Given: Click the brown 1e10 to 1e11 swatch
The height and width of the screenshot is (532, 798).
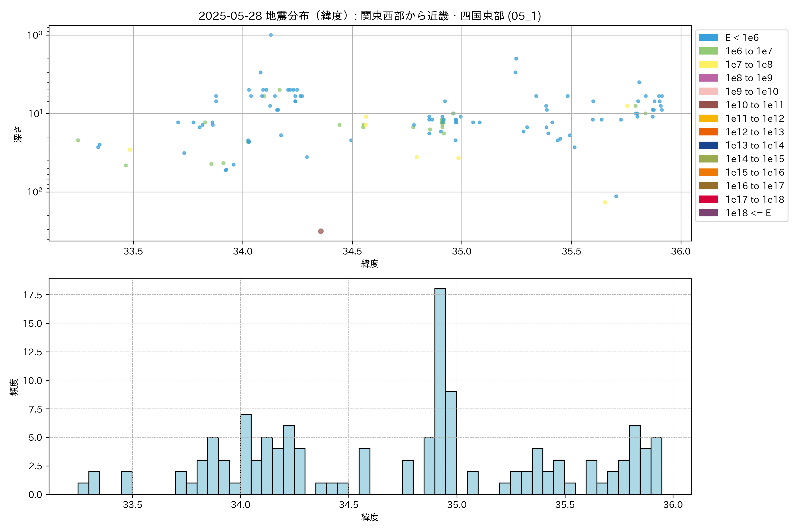Looking at the screenshot, I should pos(708,105).
